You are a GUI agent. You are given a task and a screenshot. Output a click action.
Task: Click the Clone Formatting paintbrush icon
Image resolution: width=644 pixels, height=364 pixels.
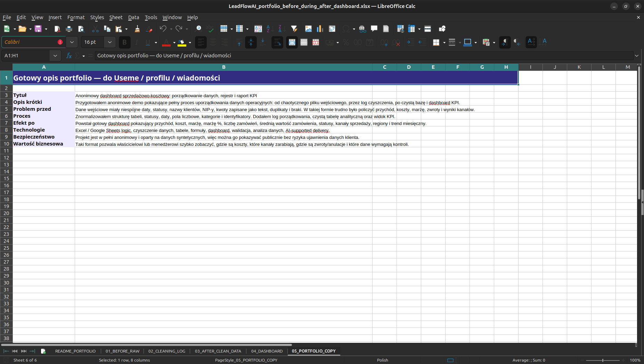click(x=137, y=29)
